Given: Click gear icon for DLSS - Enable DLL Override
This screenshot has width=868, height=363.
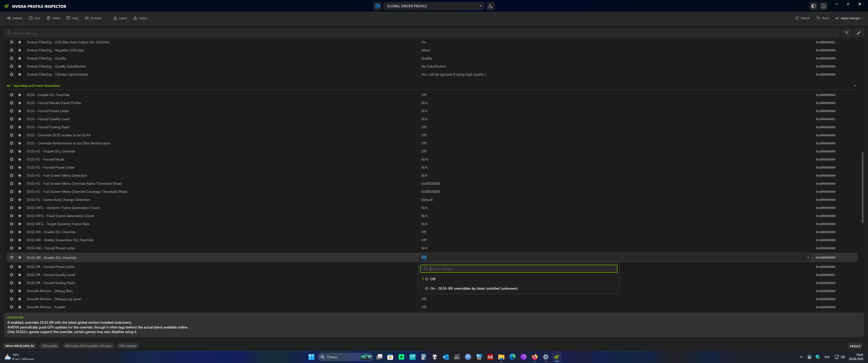Looking at the screenshot, I should (11, 95).
